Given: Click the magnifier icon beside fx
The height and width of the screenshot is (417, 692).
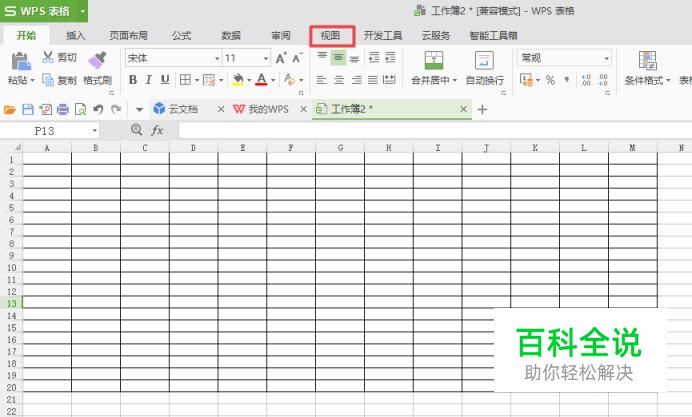Looking at the screenshot, I should pyautogui.click(x=137, y=130).
